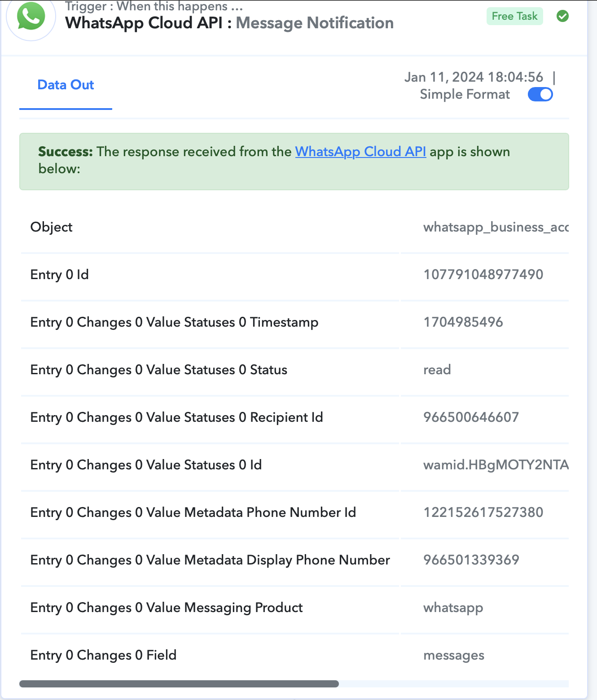Open the WhatsApp Cloud API link

coord(360,152)
